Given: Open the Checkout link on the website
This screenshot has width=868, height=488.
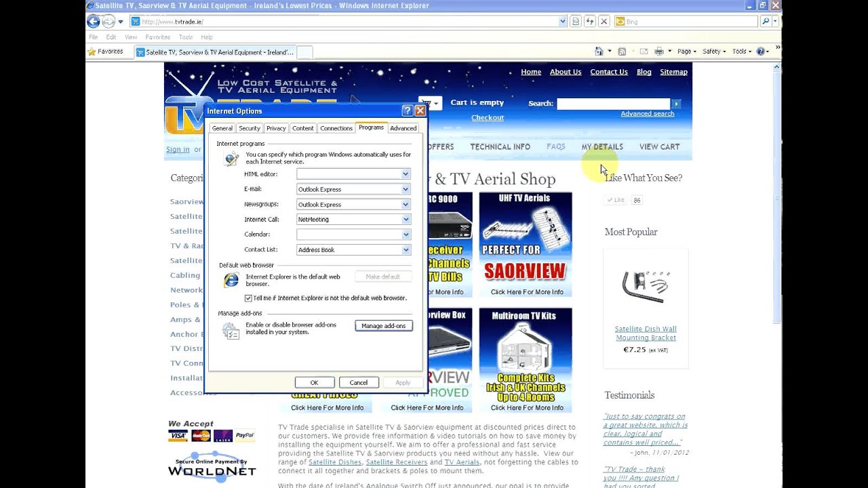Looking at the screenshot, I should tap(488, 117).
